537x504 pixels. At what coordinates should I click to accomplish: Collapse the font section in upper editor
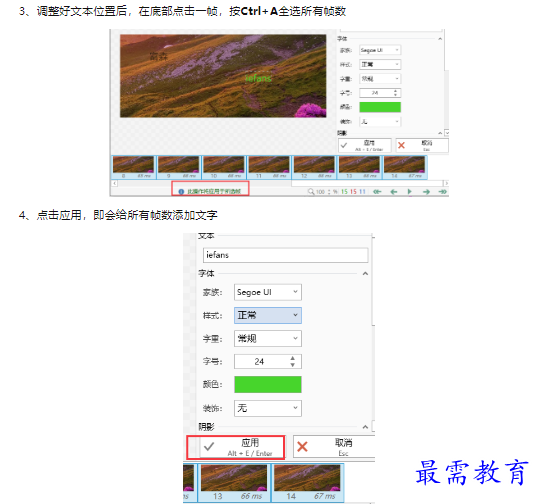[440, 39]
